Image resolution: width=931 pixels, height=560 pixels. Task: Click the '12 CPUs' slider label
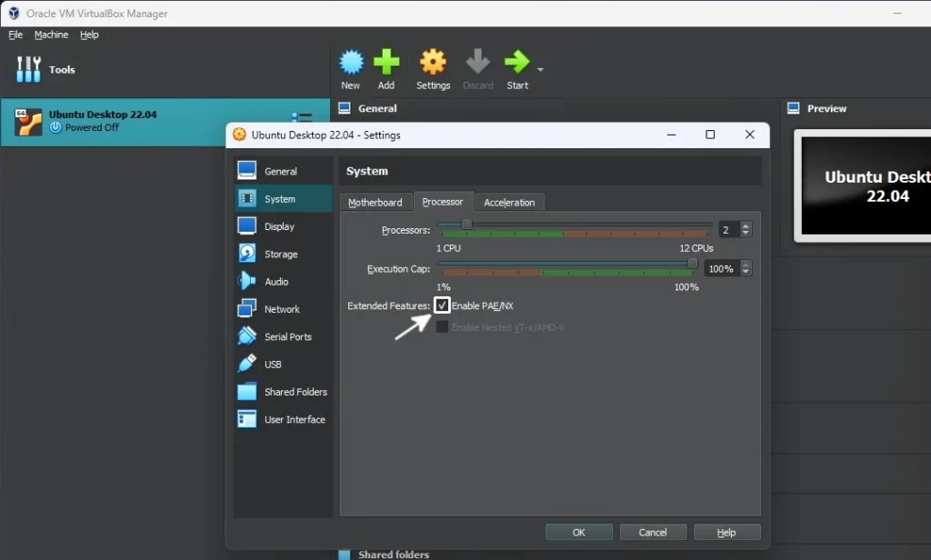(x=696, y=247)
